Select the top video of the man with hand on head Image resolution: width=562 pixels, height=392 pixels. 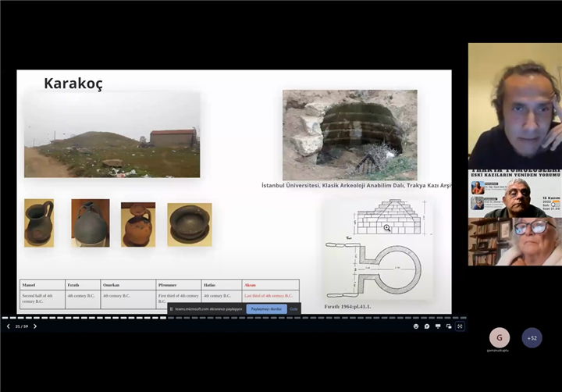pyautogui.click(x=515, y=106)
